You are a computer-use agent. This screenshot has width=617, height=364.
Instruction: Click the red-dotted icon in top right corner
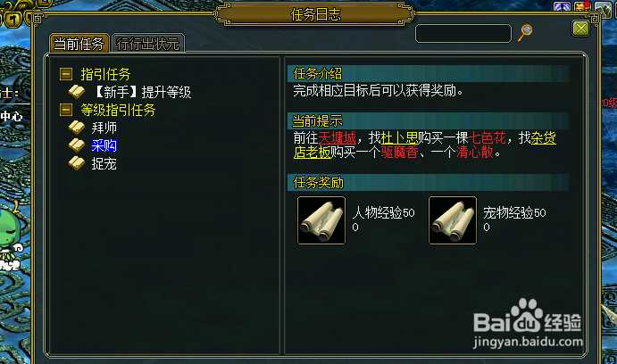point(582,6)
